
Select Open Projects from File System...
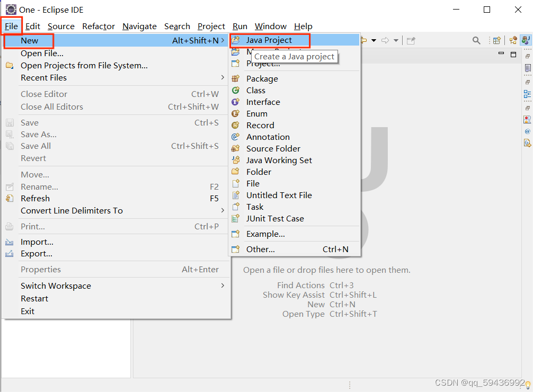pos(115,65)
